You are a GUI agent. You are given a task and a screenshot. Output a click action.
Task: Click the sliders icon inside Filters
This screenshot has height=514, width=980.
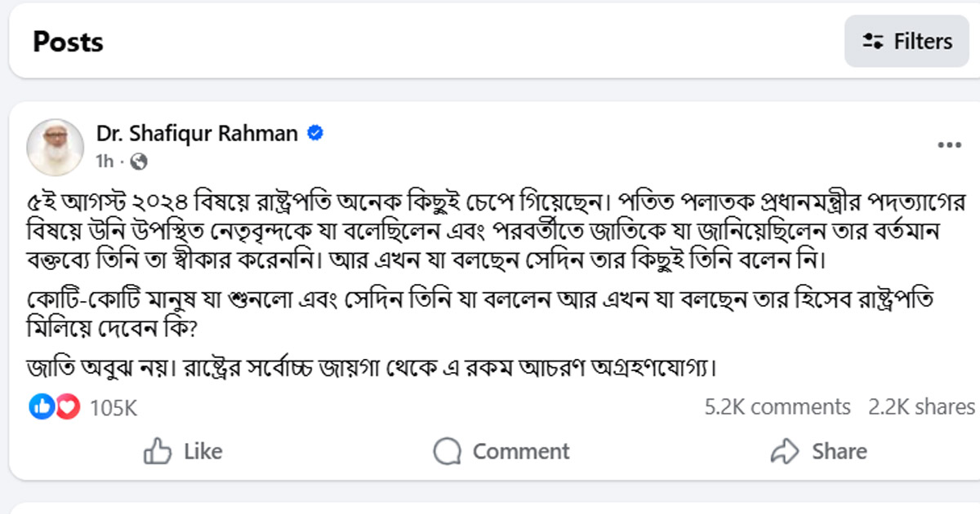[873, 41]
